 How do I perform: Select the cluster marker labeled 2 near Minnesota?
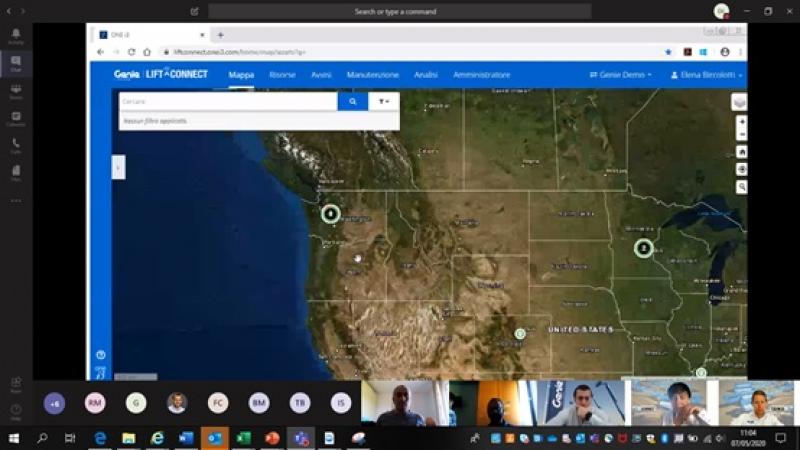[643, 248]
